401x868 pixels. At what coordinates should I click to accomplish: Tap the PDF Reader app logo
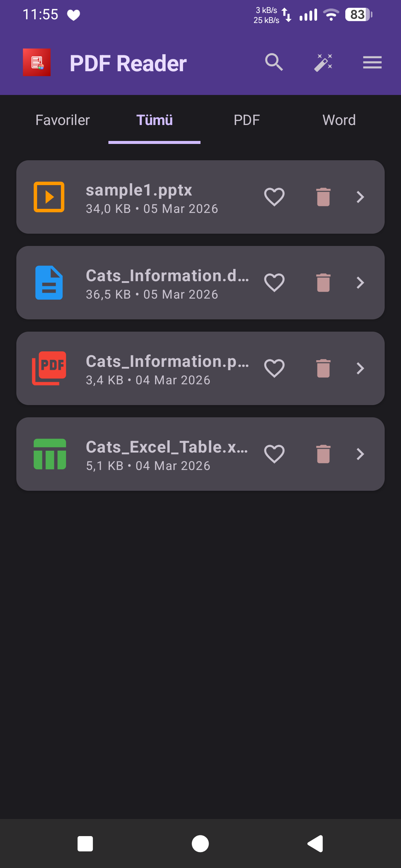(37, 62)
